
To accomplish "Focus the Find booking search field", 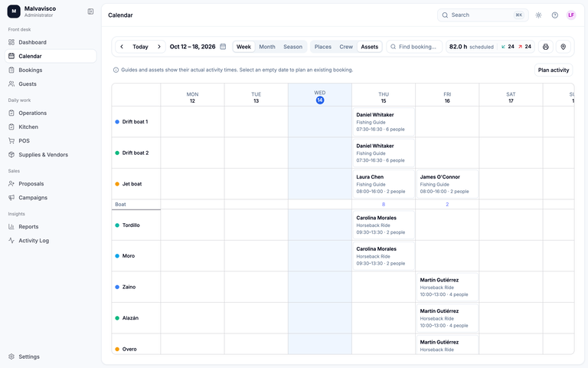I will coord(414,47).
